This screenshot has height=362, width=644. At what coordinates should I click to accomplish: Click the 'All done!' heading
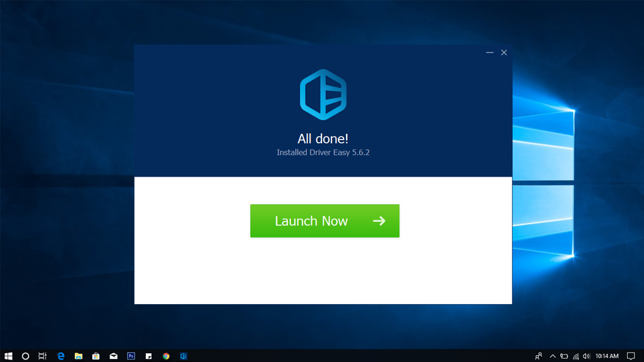[323, 139]
